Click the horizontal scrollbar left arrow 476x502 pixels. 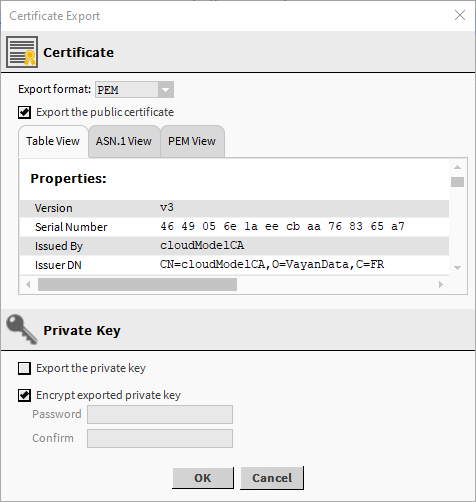(28, 285)
